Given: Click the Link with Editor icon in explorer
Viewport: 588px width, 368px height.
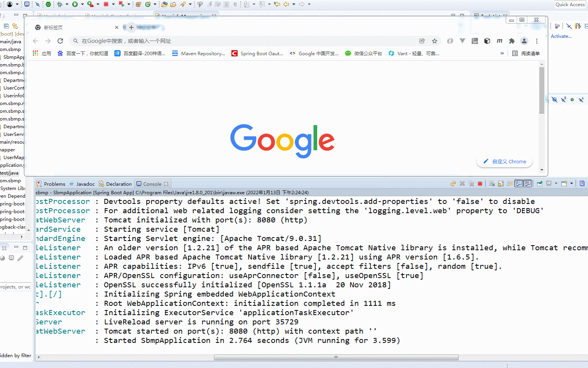Looking at the screenshot, I should coord(15,26).
